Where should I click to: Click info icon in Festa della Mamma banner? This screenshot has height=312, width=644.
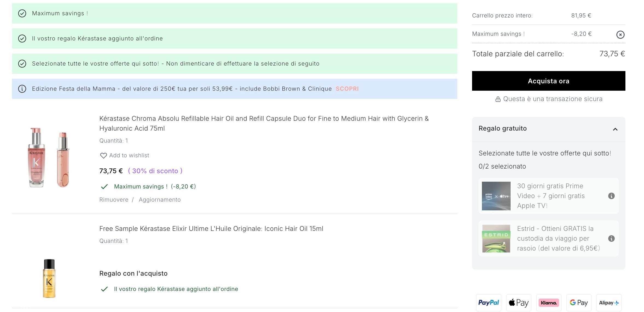(22, 89)
